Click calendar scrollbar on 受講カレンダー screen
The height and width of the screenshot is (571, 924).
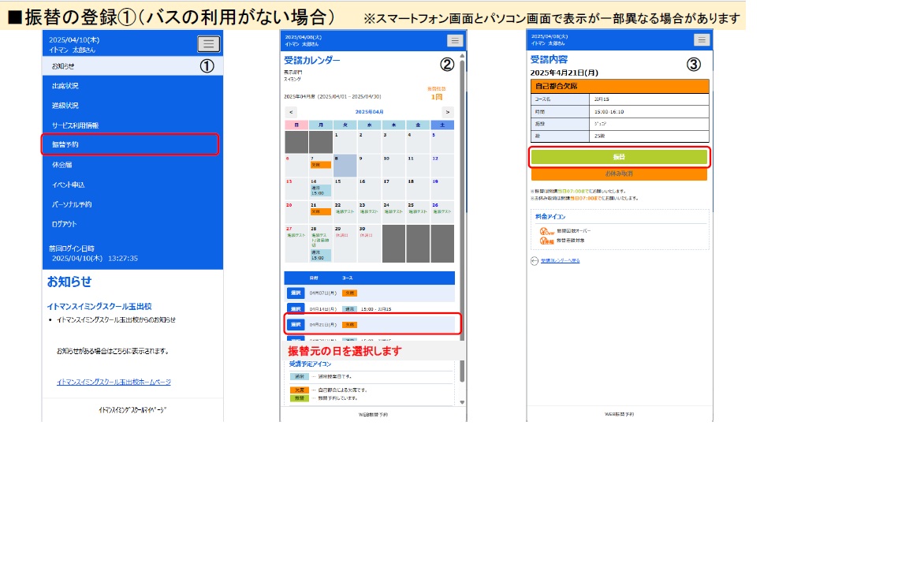[462, 237]
